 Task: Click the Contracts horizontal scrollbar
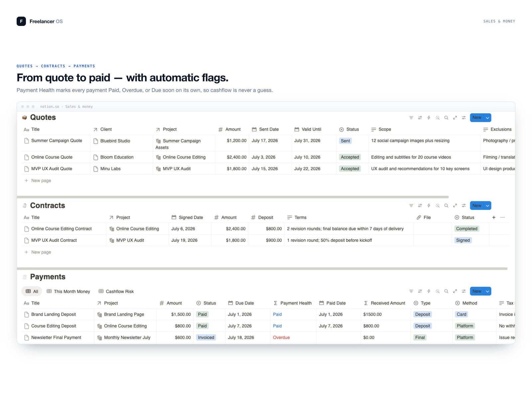(x=262, y=269)
